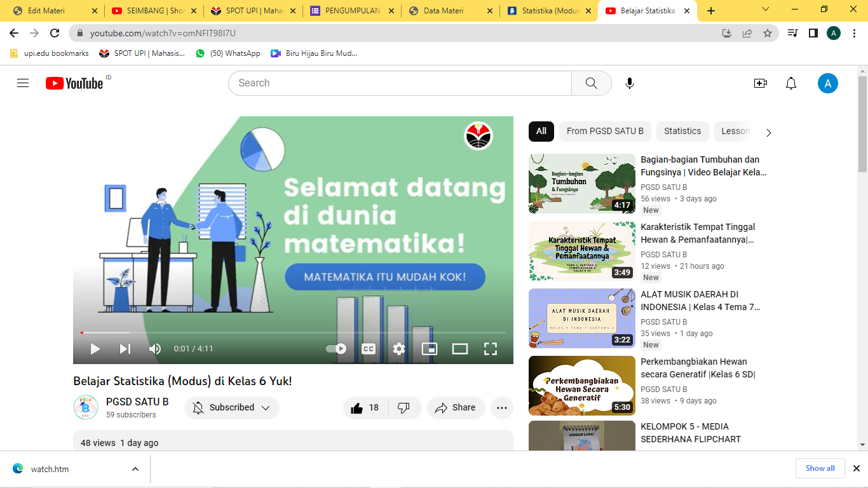Open the miniplayer
868x488 pixels.
click(x=430, y=349)
